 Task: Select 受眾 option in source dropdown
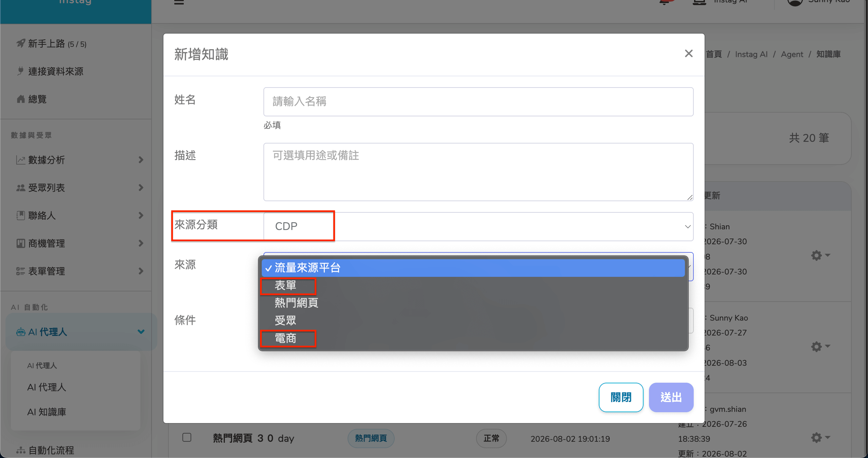pos(473,321)
